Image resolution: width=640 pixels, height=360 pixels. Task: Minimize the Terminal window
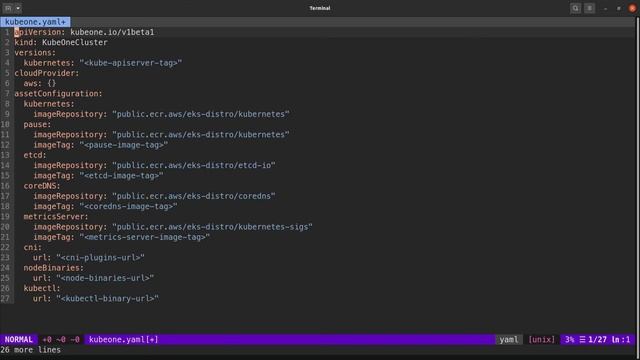pyautogui.click(x=605, y=8)
